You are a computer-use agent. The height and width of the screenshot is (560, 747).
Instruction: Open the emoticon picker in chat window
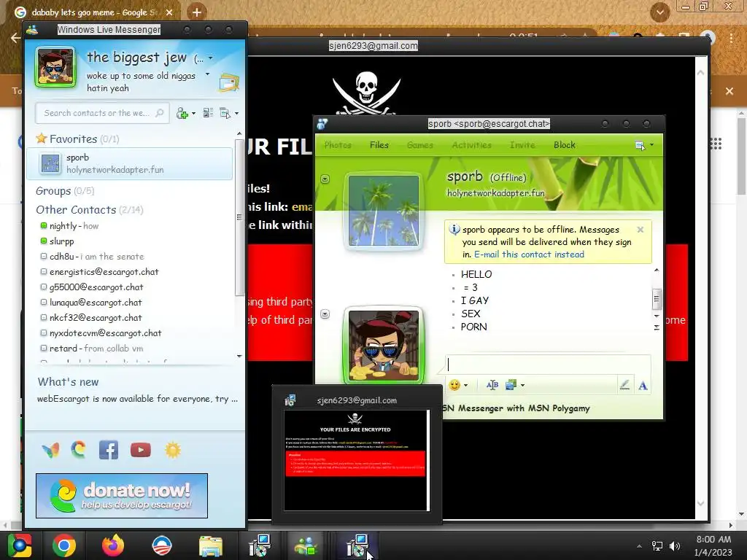pos(454,385)
